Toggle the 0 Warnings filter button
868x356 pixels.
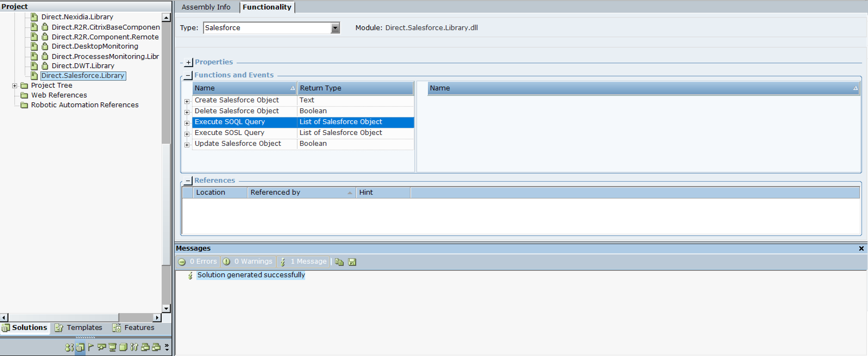coord(248,261)
